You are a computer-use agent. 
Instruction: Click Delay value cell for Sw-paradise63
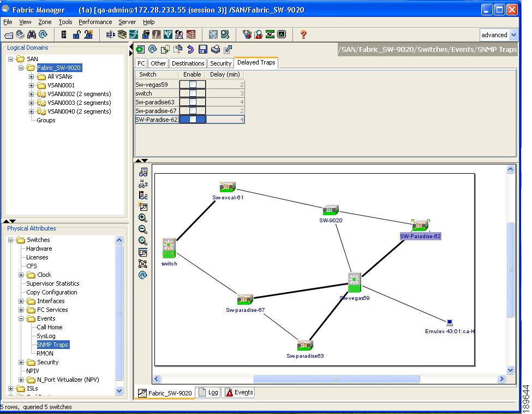tap(225, 102)
